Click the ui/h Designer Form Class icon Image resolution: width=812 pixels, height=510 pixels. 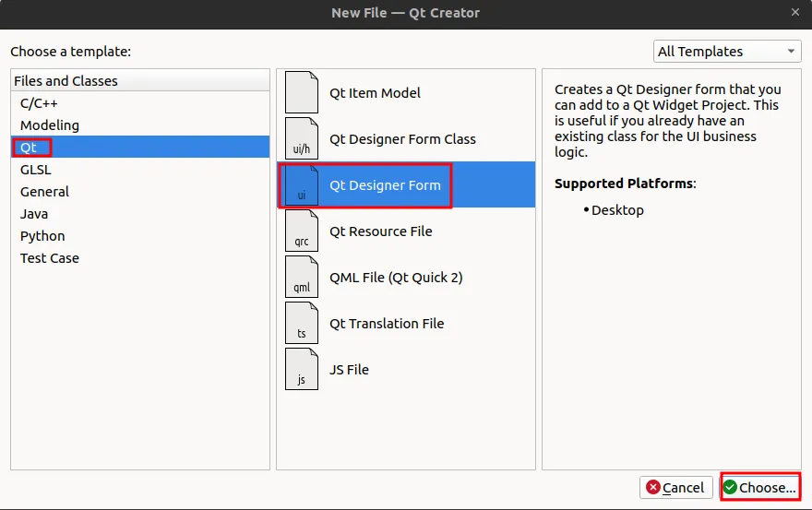[x=302, y=138]
